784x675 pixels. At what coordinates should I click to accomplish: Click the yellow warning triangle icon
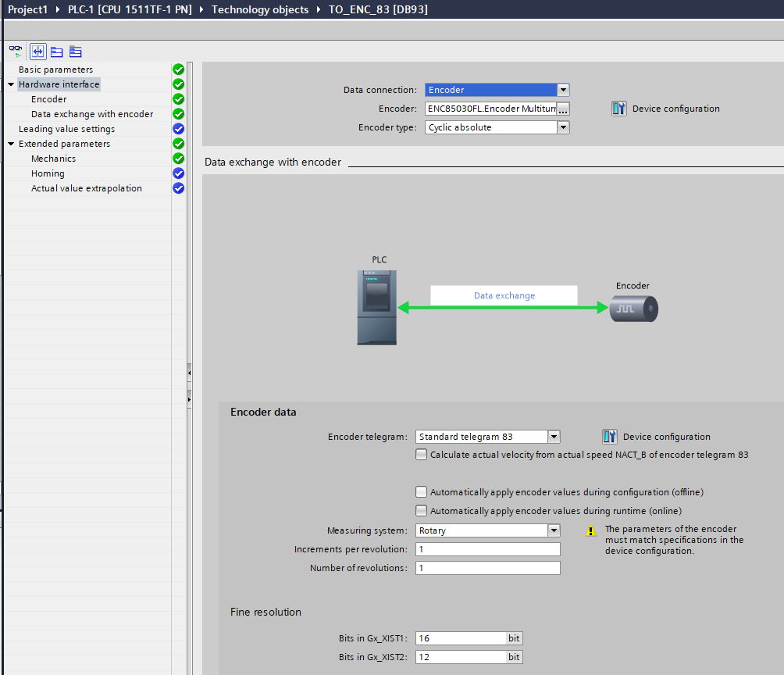[x=591, y=530]
